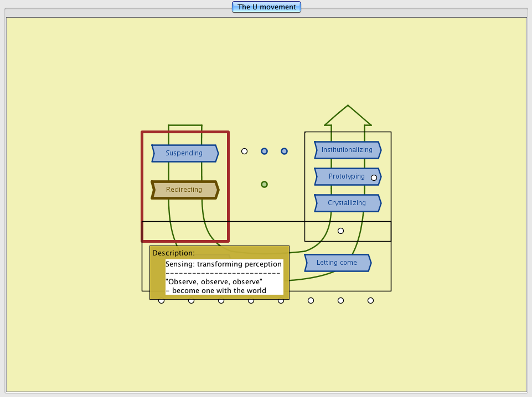532x397 pixels.
Task: Click the white circle right of Suspending
Action: 245,151
